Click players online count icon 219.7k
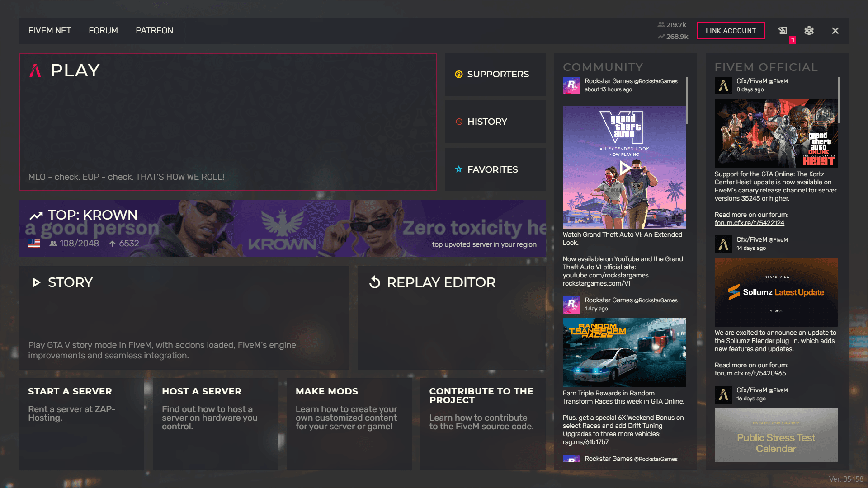This screenshot has width=868, height=488. (x=661, y=25)
